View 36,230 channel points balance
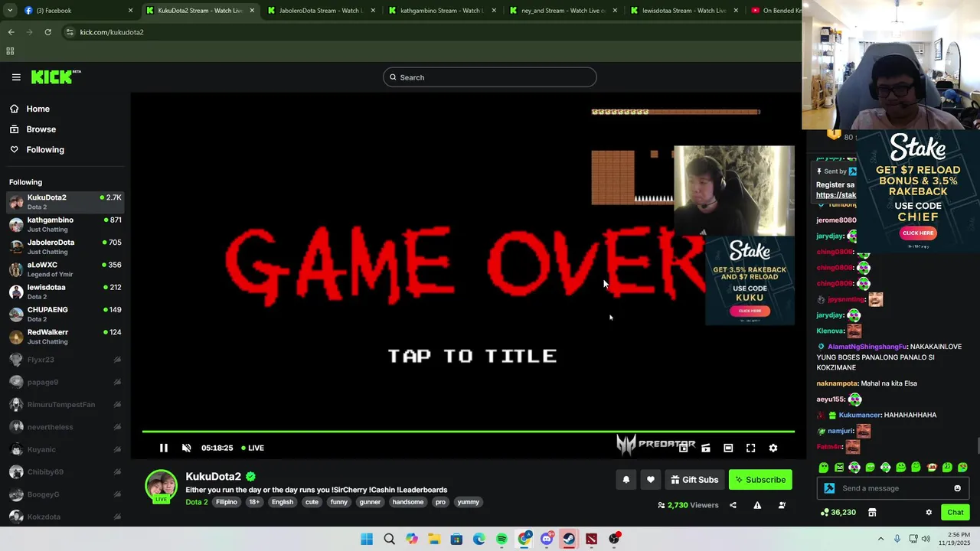The height and width of the screenshot is (551, 980). [x=838, y=512]
